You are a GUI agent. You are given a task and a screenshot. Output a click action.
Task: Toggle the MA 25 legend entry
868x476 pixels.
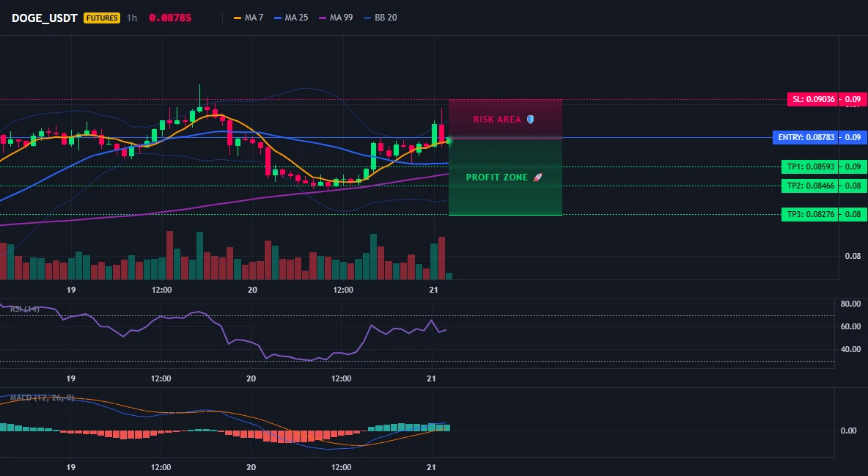290,18
